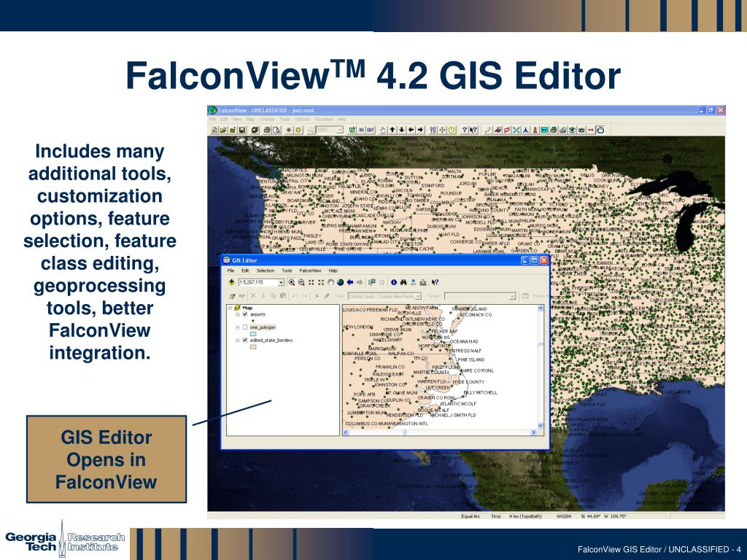Click the IN zoom button in FalconView toolbar
747x560 pixels.
pos(361,130)
